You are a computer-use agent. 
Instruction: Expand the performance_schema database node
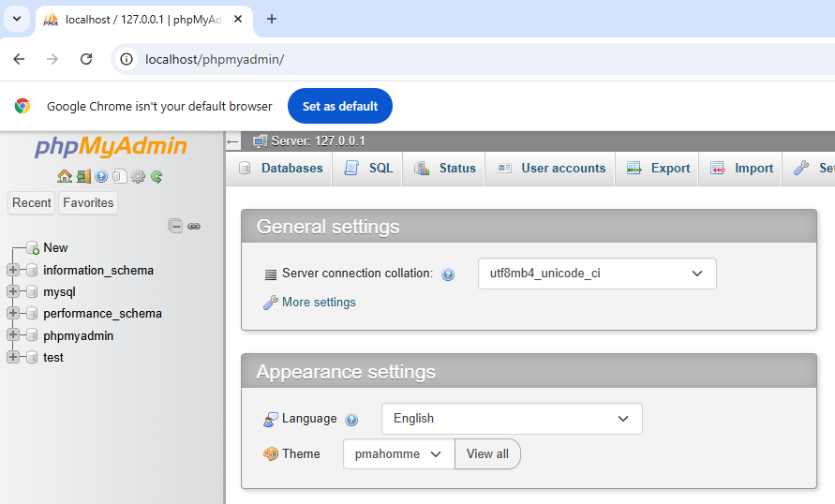pyautogui.click(x=13, y=313)
